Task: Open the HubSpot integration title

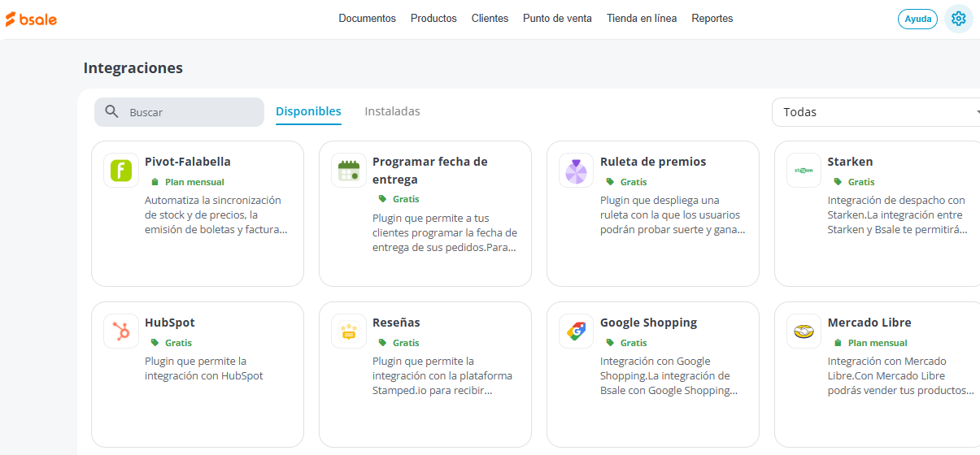Action: pos(170,323)
